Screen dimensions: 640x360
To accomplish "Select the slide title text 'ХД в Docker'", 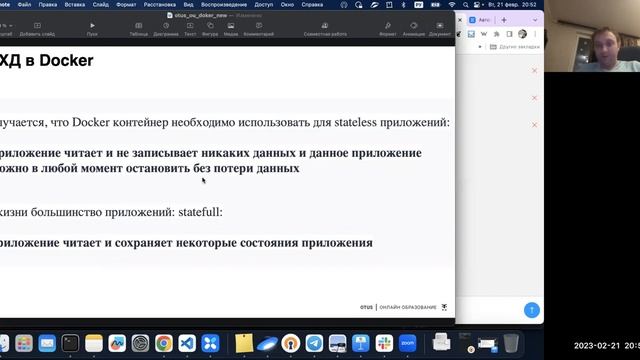I will click(x=47, y=60).
